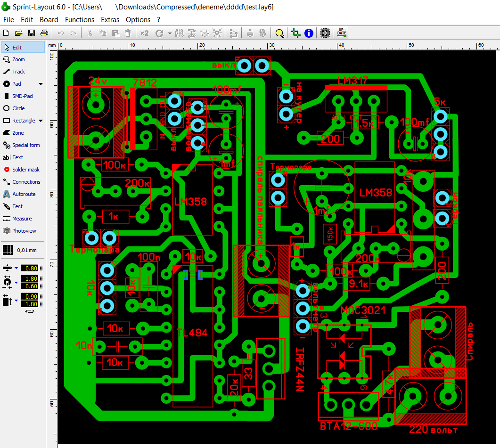Expand the Pad shape dropdown arrow

point(41,84)
